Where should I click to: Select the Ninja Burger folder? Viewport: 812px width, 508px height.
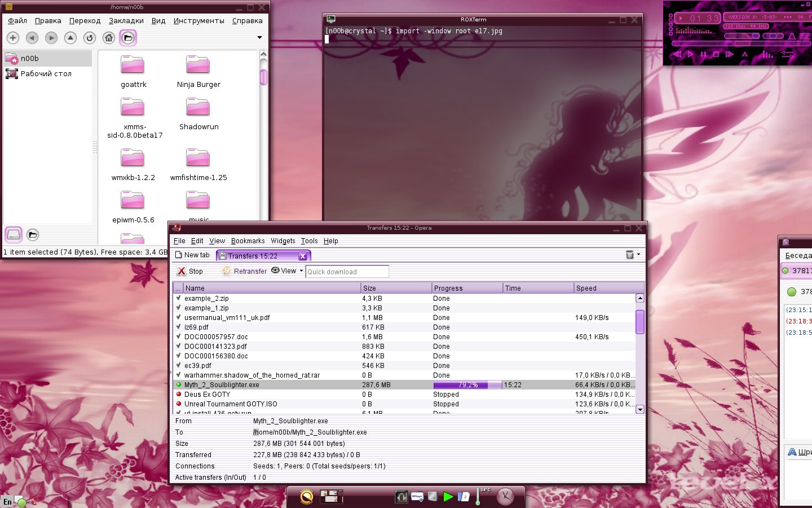[198, 72]
